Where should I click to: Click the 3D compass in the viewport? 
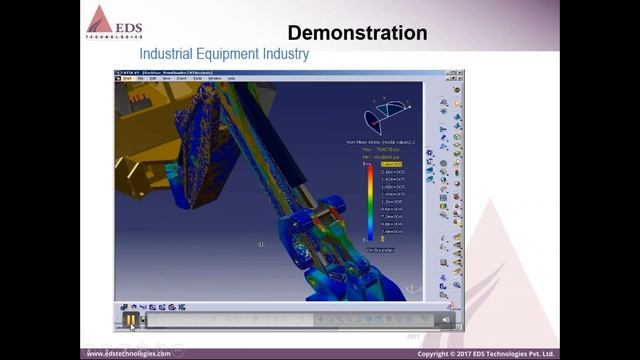tap(386, 116)
